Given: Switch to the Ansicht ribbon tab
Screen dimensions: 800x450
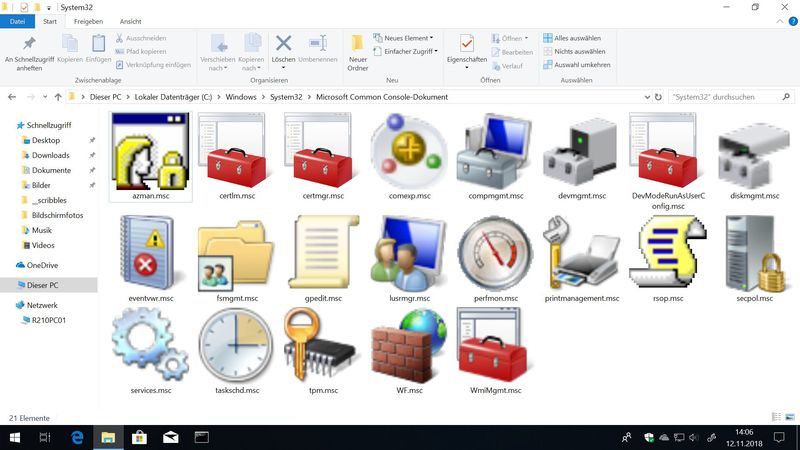Looking at the screenshot, I should click(131, 21).
